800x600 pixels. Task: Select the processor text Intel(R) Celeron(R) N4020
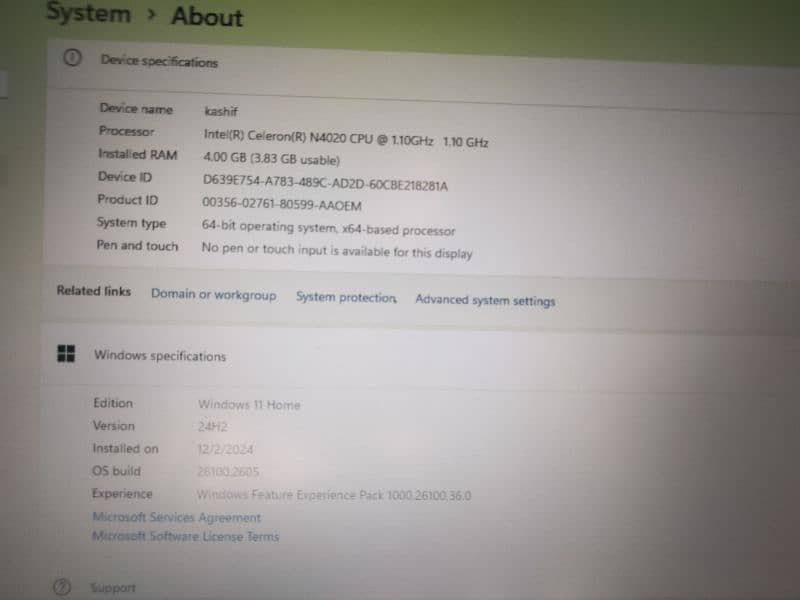274,136
